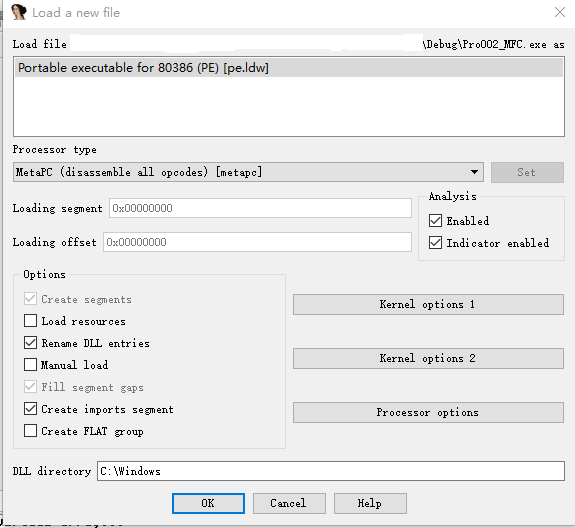
Task: Enable Create FLAT group option
Action: click(x=30, y=430)
